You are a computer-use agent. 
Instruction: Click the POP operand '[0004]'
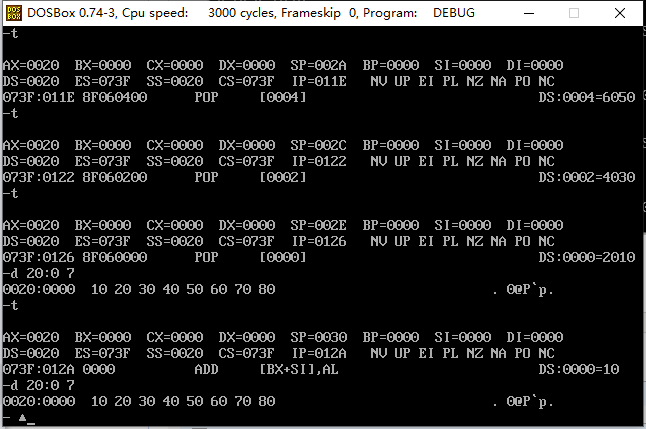[x=283, y=97]
